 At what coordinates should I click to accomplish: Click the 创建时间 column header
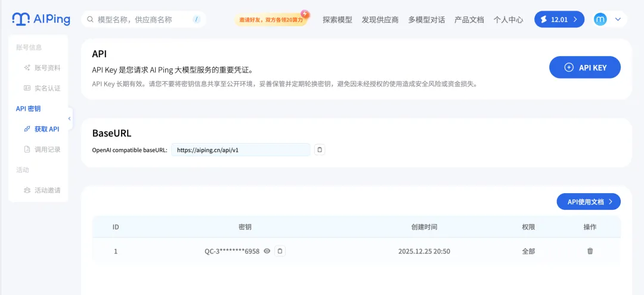pos(425,227)
